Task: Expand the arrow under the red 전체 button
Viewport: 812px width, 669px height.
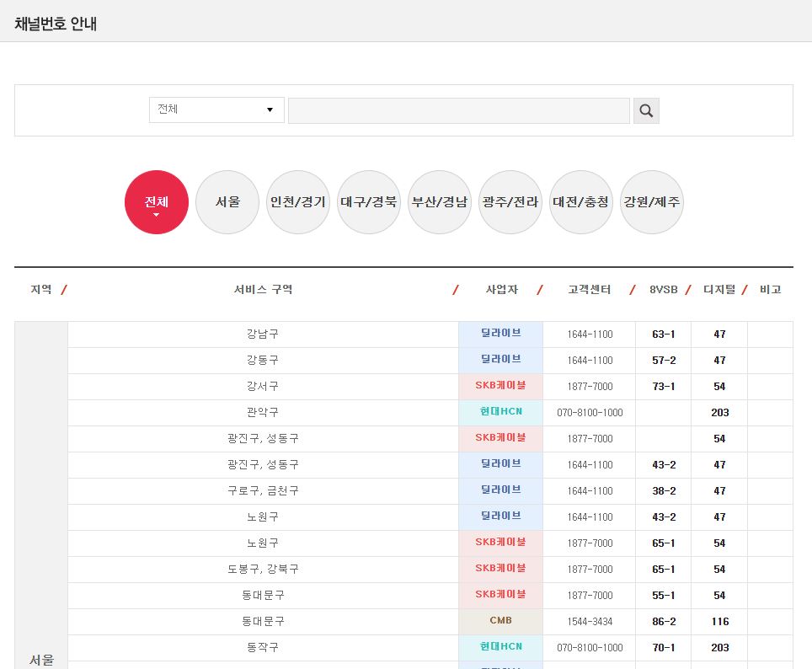Action: [x=156, y=217]
